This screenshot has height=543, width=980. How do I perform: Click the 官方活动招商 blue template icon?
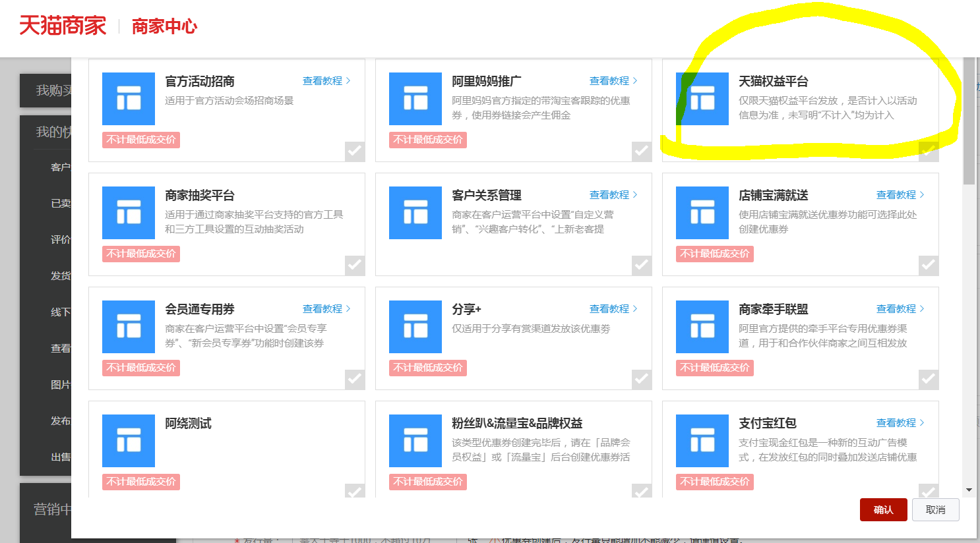pyautogui.click(x=129, y=99)
